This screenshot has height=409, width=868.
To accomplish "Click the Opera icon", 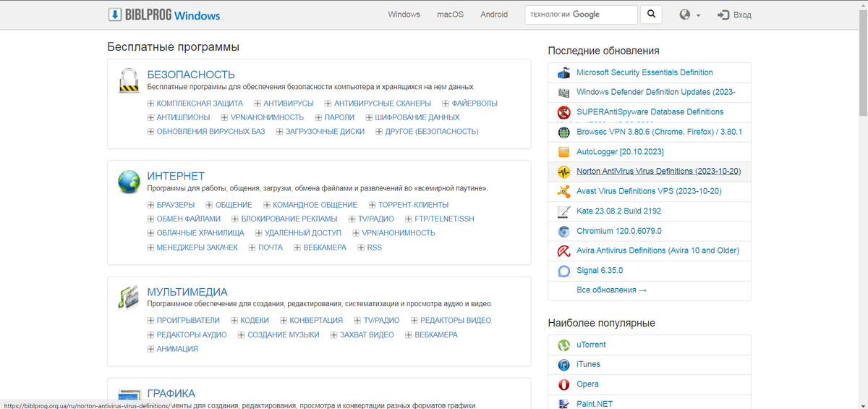I will 564,384.
